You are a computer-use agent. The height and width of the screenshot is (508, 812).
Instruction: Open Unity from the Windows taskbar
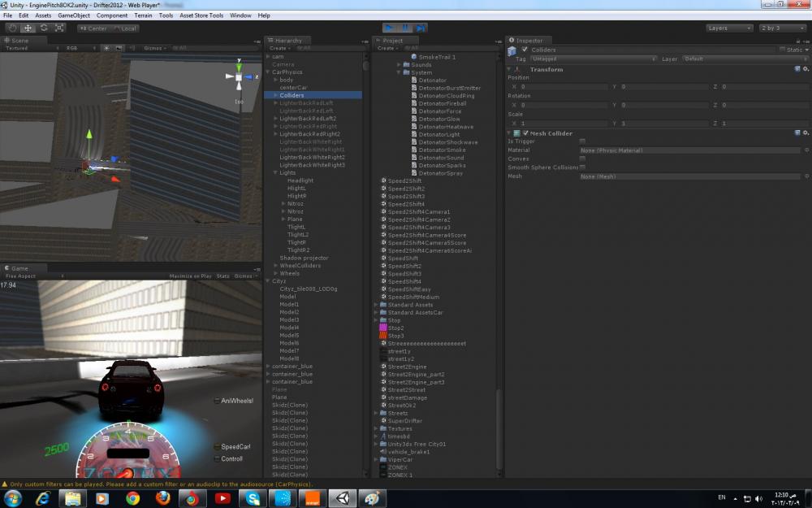pos(343,499)
